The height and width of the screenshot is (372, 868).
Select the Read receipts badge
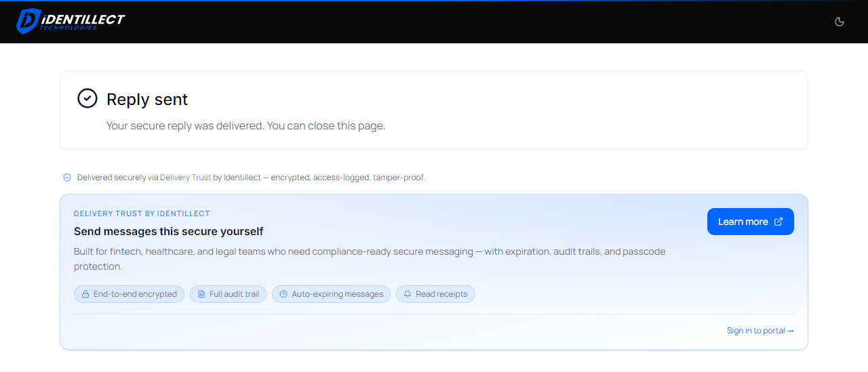[435, 294]
